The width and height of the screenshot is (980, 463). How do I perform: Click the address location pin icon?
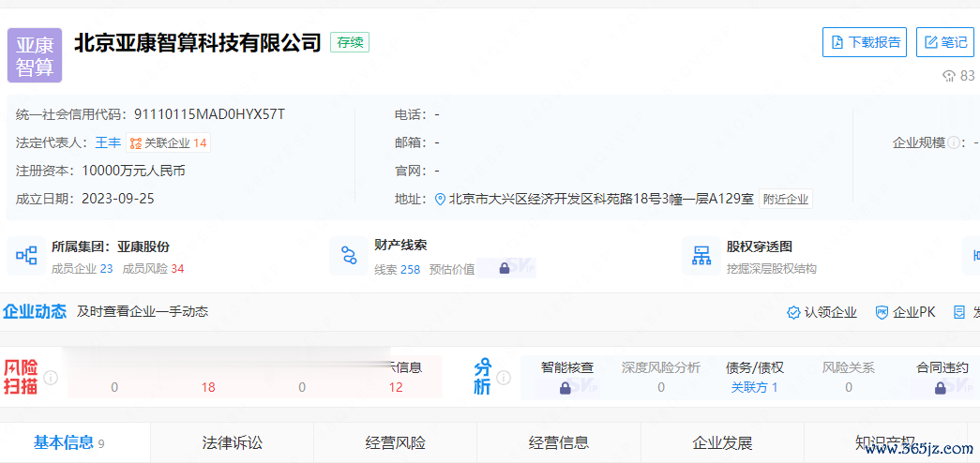point(440,200)
